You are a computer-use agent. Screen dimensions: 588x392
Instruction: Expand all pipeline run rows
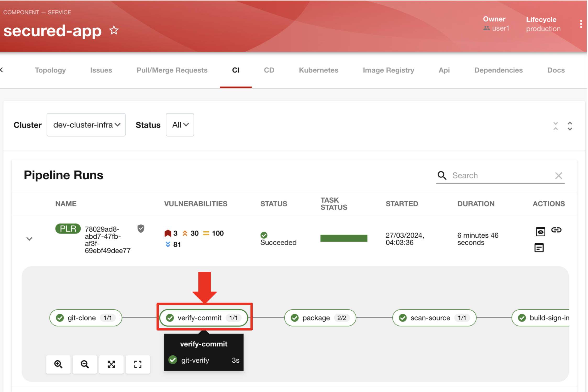pyautogui.click(x=570, y=126)
